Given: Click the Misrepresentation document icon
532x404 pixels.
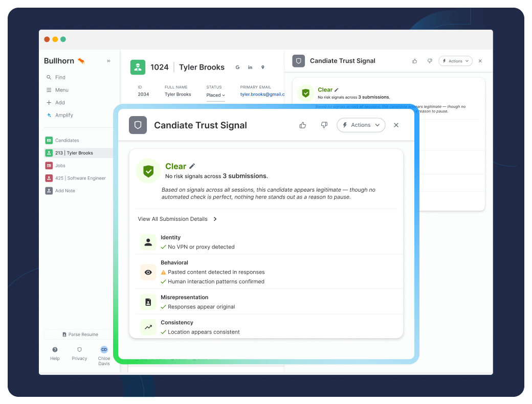Looking at the screenshot, I should pos(148,302).
